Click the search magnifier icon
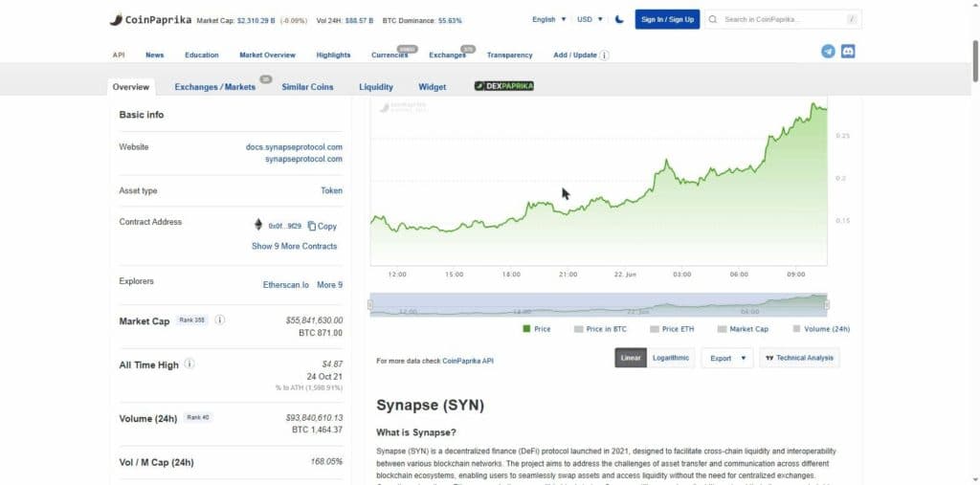Image resolution: width=980 pixels, height=485 pixels. pos(713,19)
